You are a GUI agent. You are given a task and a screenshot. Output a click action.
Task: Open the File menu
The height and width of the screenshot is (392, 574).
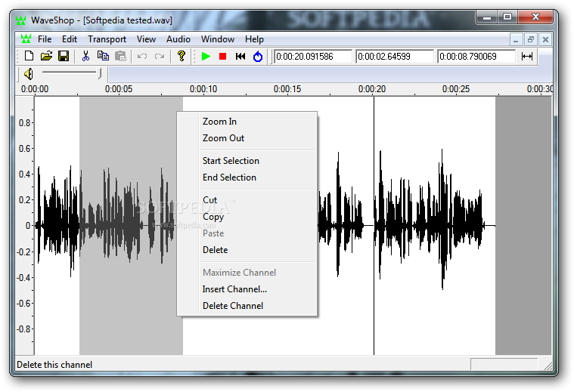pos(45,39)
